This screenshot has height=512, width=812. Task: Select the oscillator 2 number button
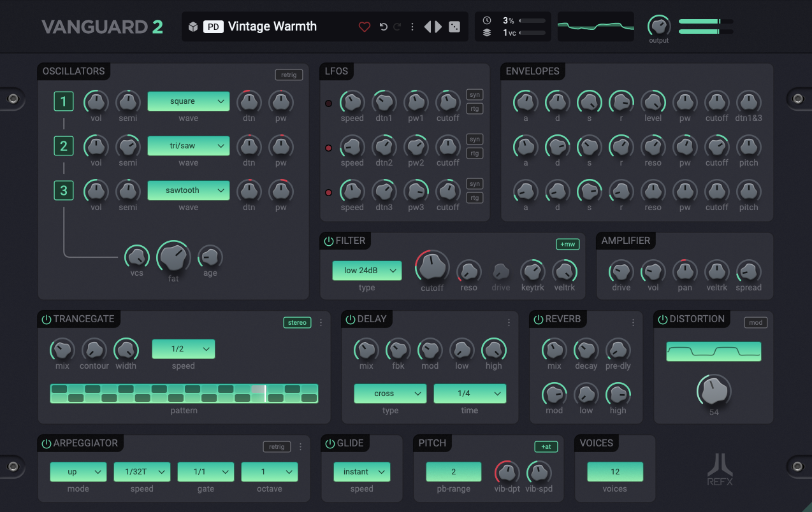[64, 146]
